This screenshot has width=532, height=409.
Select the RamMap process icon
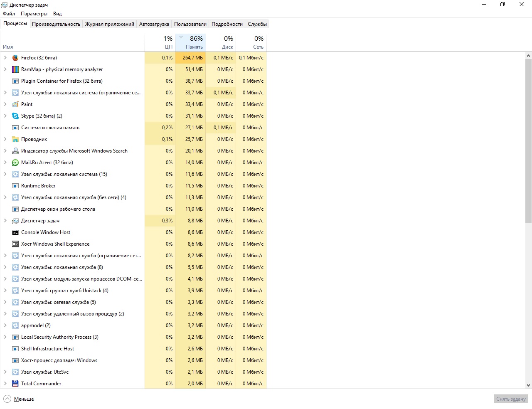click(x=15, y=69)
